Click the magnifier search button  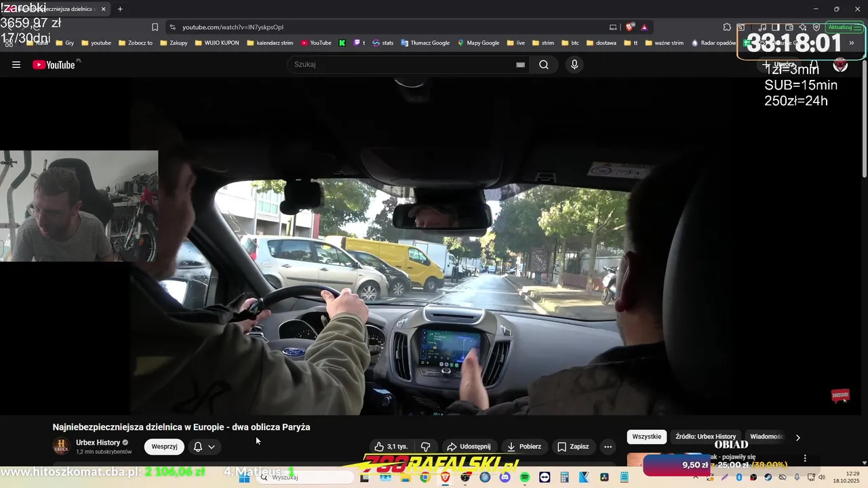coord(544,64)
